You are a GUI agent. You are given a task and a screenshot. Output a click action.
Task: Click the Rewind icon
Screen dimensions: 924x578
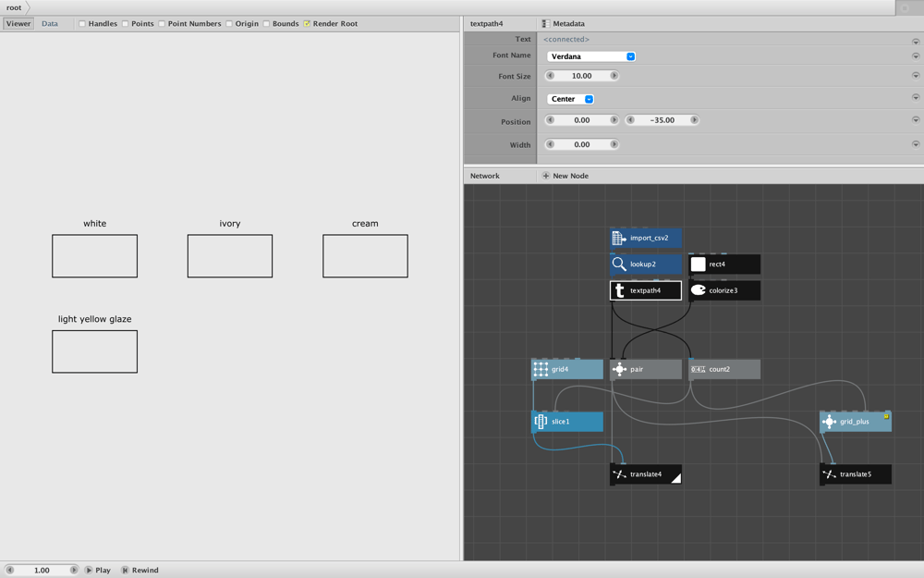tap(125, 571)
